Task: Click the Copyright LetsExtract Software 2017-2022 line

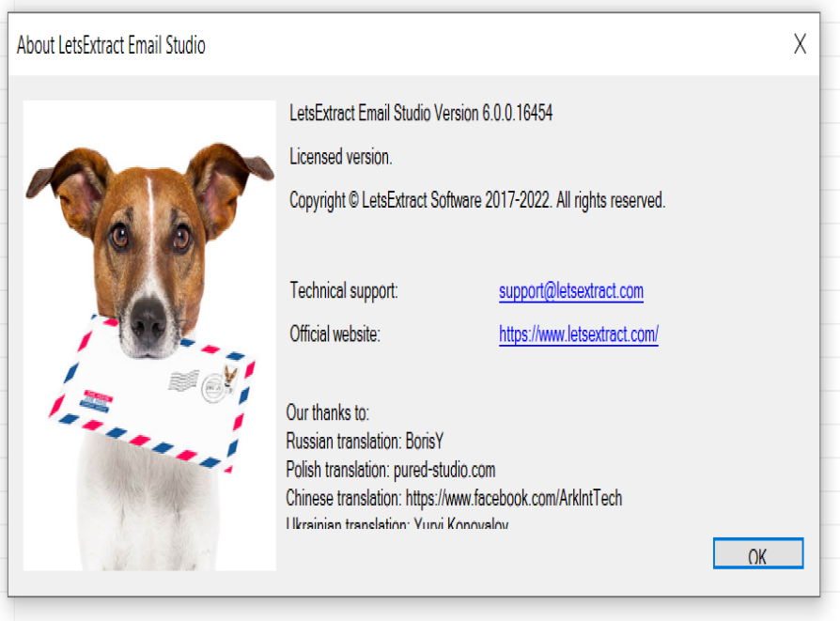Action: click(x=477, y=200)
